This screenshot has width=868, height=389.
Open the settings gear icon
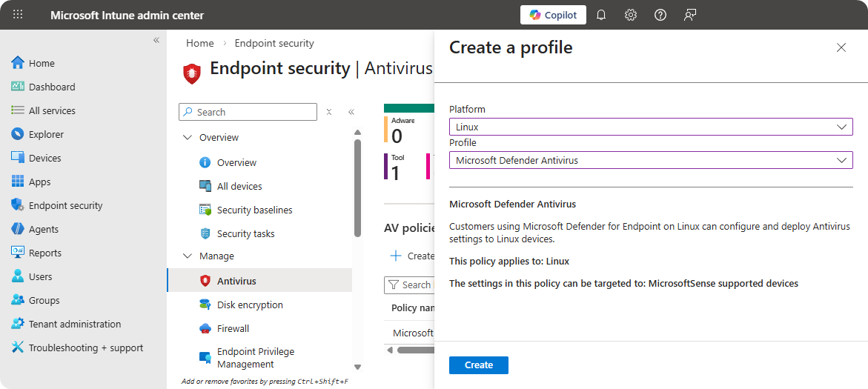631,15
